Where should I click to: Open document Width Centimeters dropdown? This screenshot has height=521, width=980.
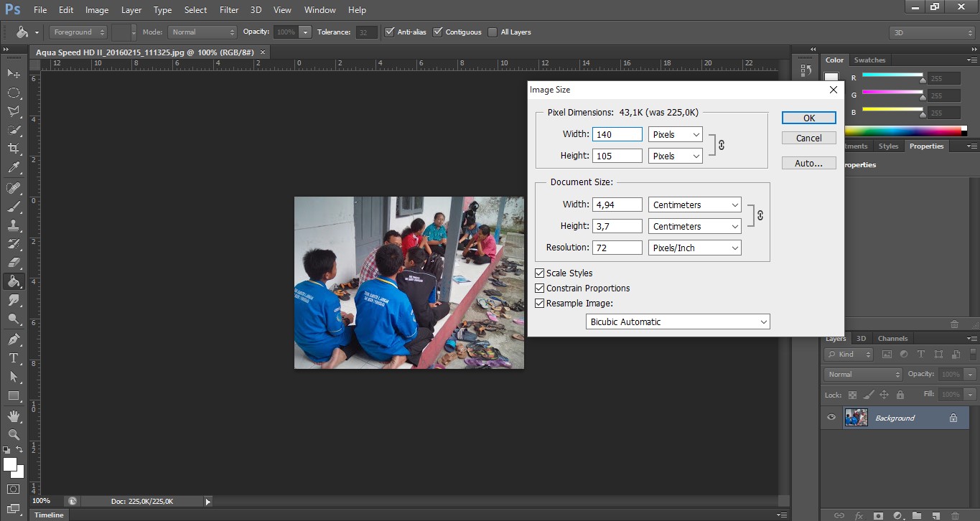[x=695, y=205]
